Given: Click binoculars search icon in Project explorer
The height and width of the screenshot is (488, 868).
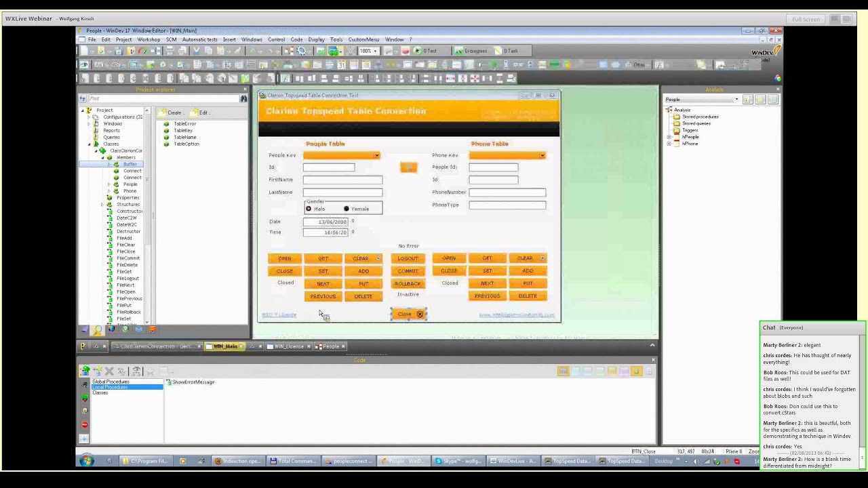Looking at the screenshot, I should point(243,99).
